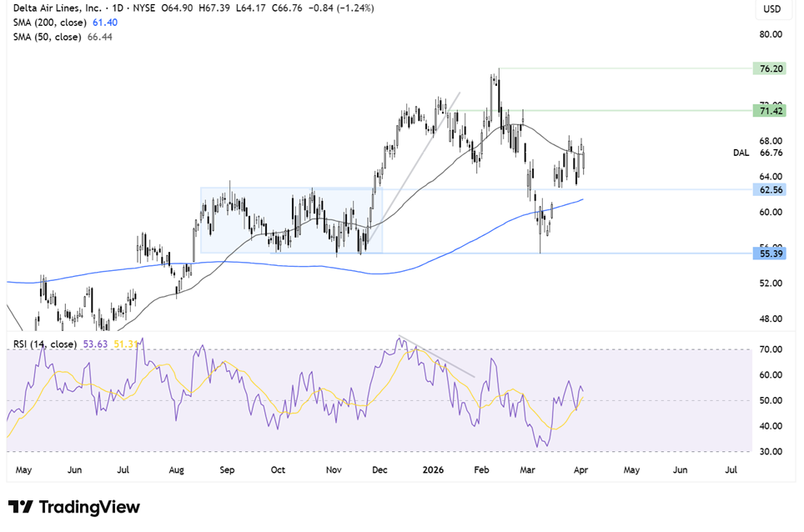Select the RSI (14, close) indicator legend
Viewport: 804px width, 532px height.
click(45, 344)
